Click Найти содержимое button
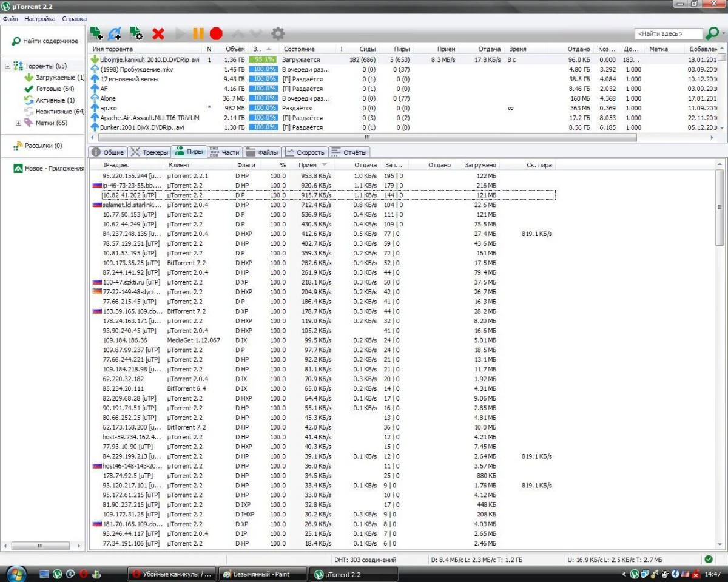728x582 pixels. pyautogui.click(x=44, y=41)
